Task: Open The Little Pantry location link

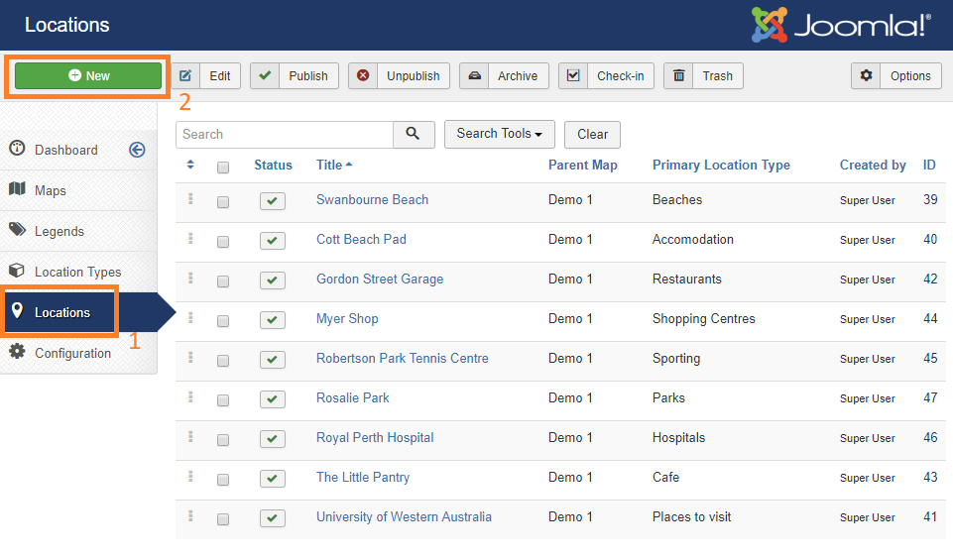Action: tap(363, 478)
